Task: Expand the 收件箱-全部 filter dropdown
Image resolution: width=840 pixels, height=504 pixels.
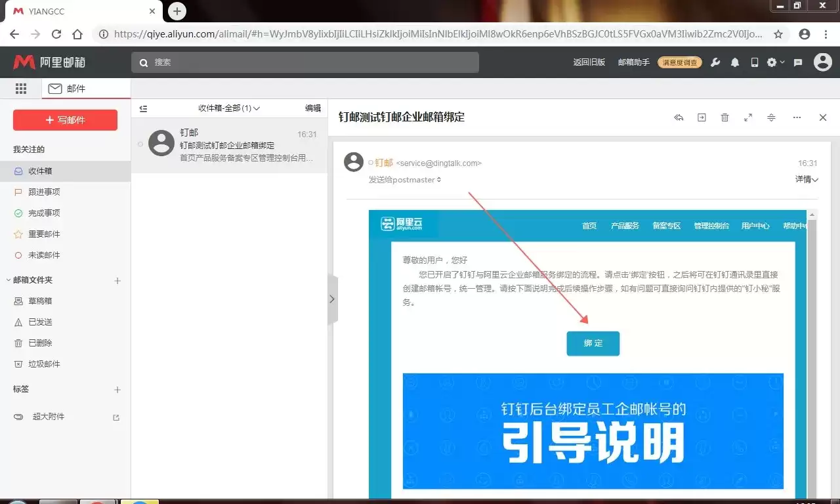Action: (x=229, y=108)
